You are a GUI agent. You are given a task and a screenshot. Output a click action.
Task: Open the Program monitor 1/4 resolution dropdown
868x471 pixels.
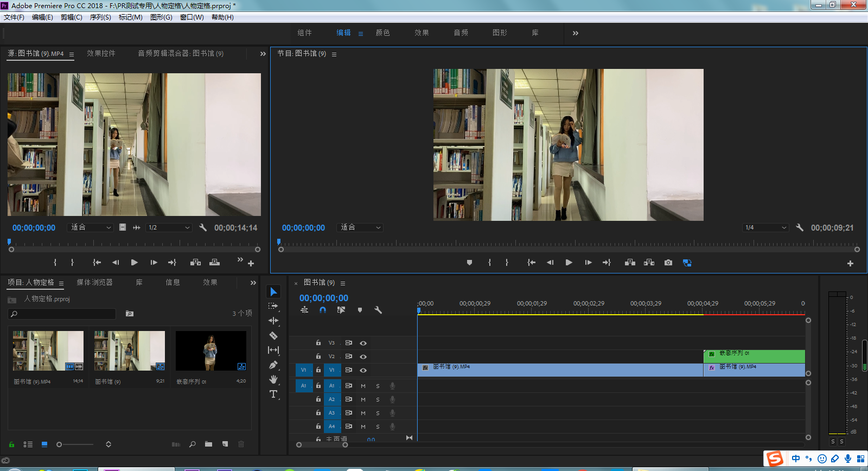pyautogui.click(x=765, y=228)
